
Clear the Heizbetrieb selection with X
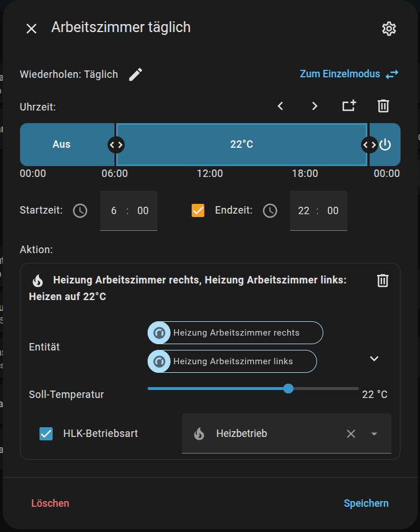point(351,434)
